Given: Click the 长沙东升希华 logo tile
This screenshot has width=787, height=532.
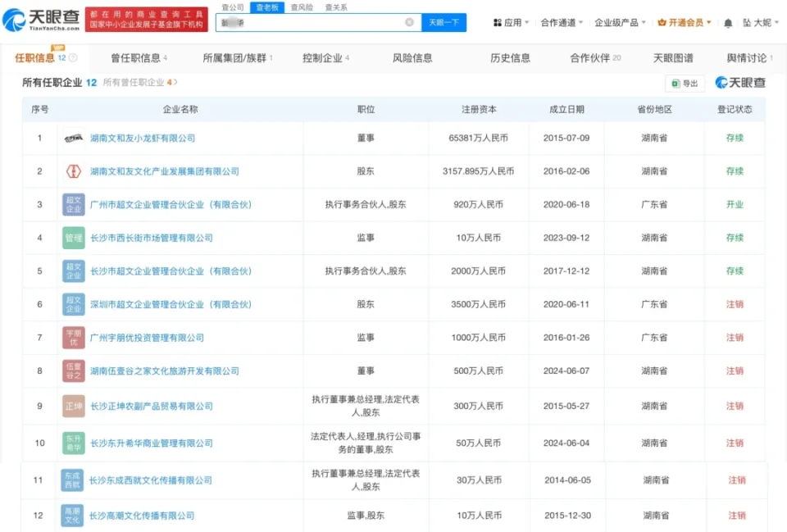Looking at the screenshot, I should point(74,443).
